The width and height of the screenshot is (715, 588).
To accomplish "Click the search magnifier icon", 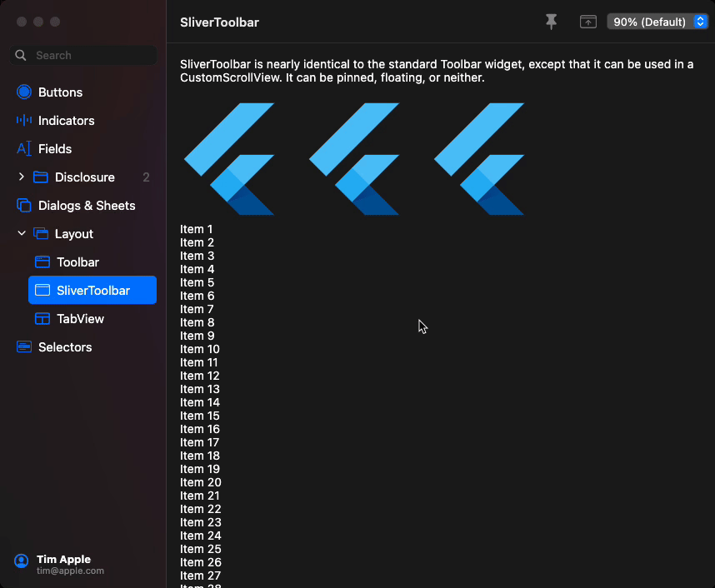I will (21, 55).
